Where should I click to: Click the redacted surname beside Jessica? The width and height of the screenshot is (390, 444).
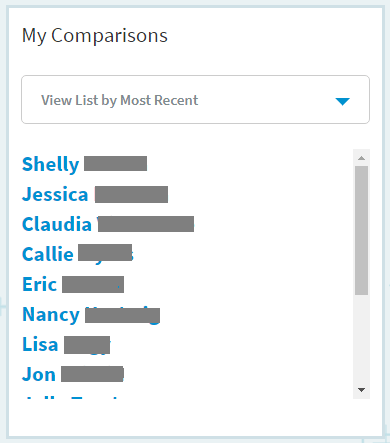131,195
